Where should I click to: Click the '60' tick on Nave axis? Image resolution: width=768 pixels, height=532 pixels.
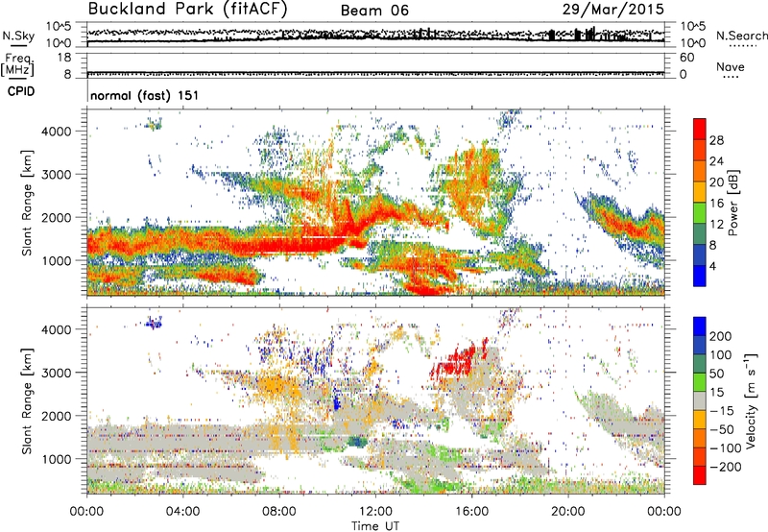pos(686,58)
